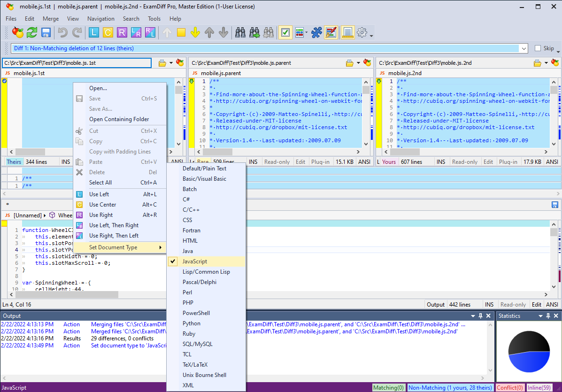Expand the arrow after [Unnamed] in the breadcrumb
Screen dimensions: 562x392
(45, 215)
